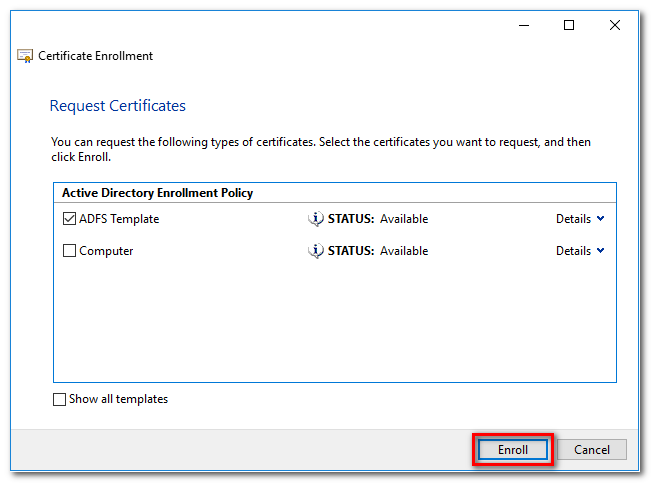
Task: Click Available status of Computer row
Action: click(404, 251)
